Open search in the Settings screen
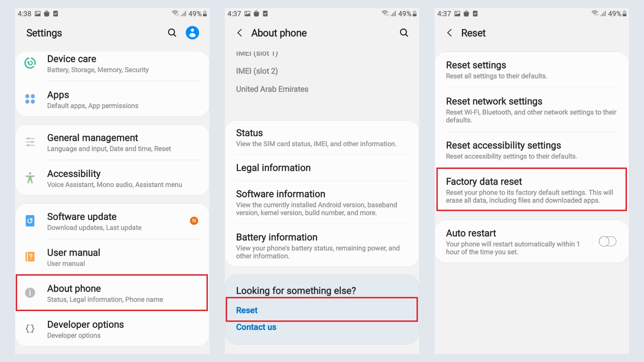 (x=172, y=33)
